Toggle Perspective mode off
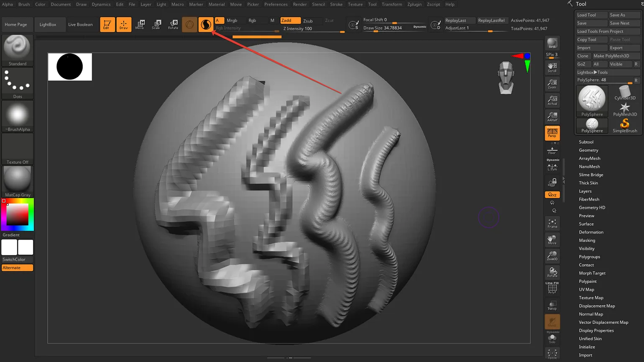Viewport: 644px width, 362px height. point(552,133)
